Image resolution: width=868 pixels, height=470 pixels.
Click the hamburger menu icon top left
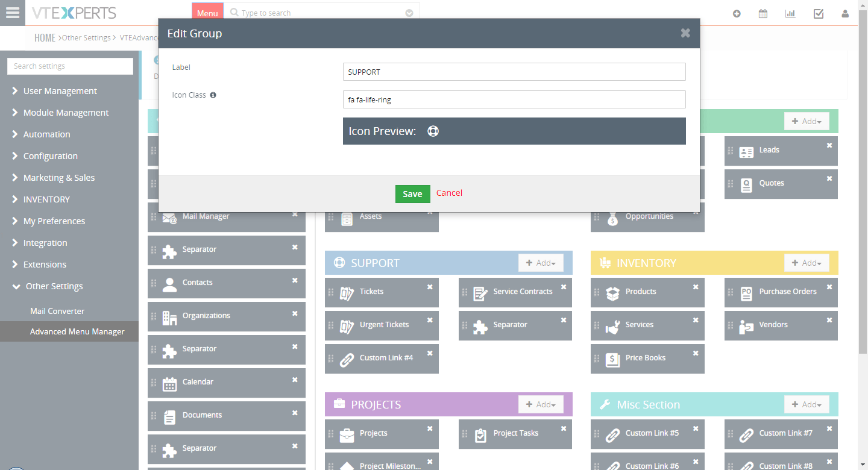tap(13, 13)
